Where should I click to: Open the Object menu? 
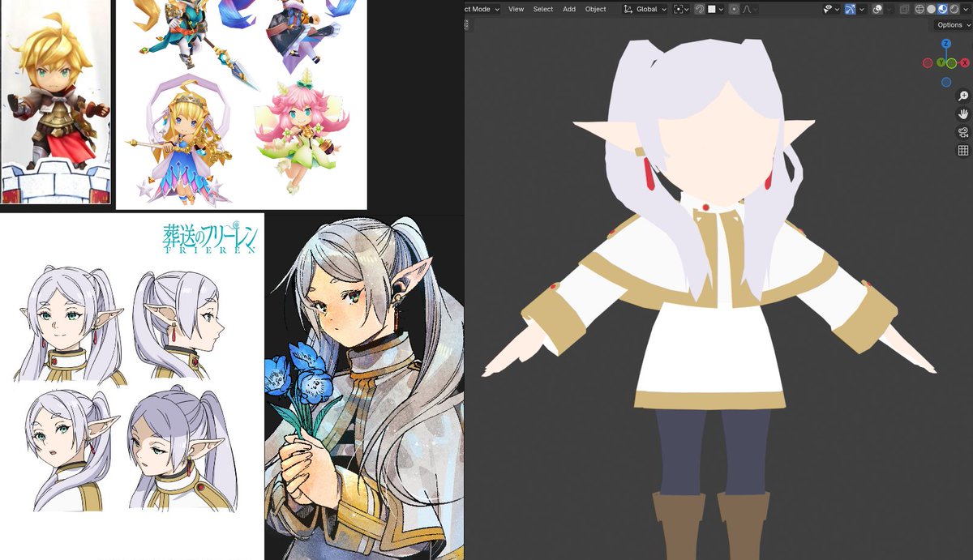(x=596, y=9)
